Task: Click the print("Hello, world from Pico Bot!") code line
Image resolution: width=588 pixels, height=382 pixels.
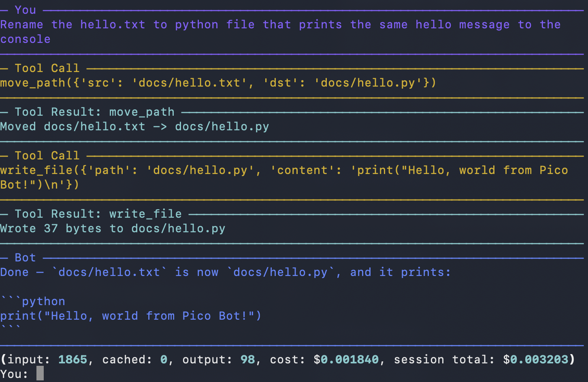Action: point(131,316)
